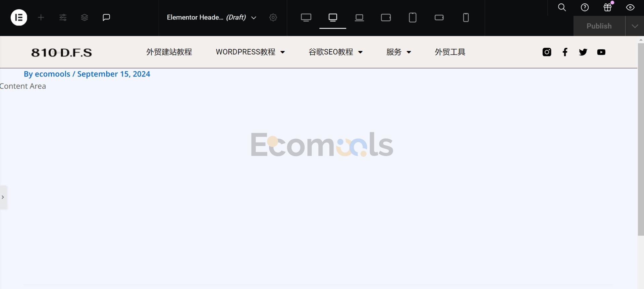Switch to widescreen device preview
Image resolution: width=644 pixels, height=289 pixels.
[x=306, y=17]
